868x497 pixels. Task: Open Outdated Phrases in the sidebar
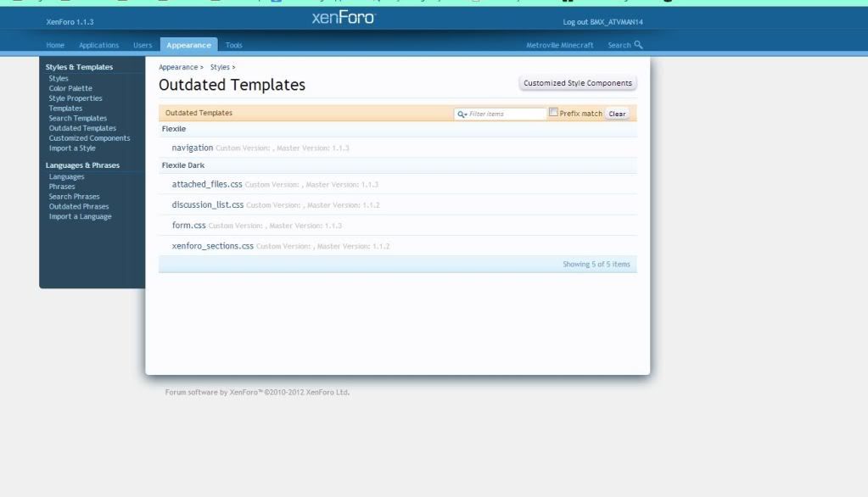[79, 207]
